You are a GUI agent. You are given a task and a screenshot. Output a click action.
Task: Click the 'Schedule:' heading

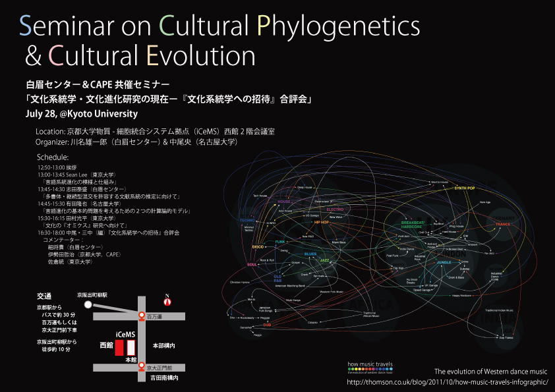(x=53, y=157)
